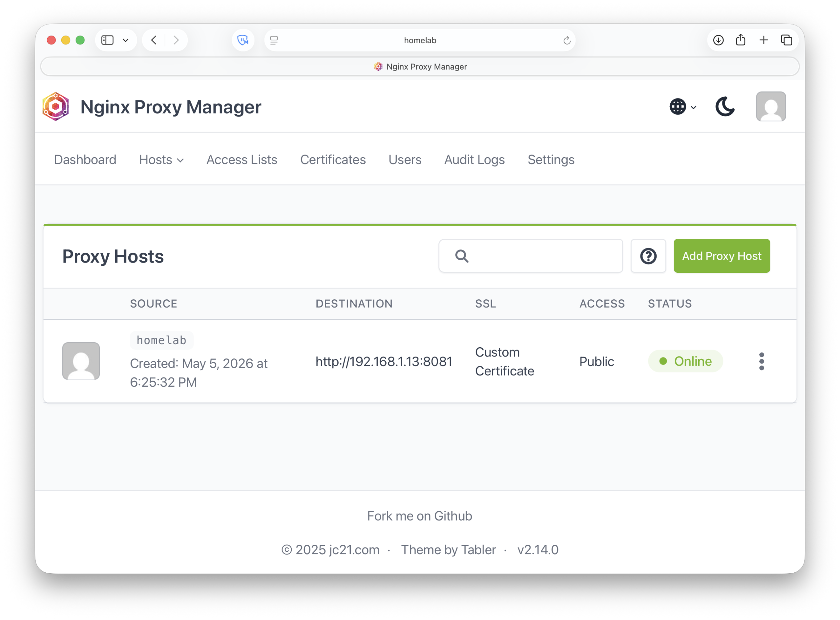Click the Nginx Proxy Manager title text
840x620 pixels.
pyautogui.click(x=171, y=107)
